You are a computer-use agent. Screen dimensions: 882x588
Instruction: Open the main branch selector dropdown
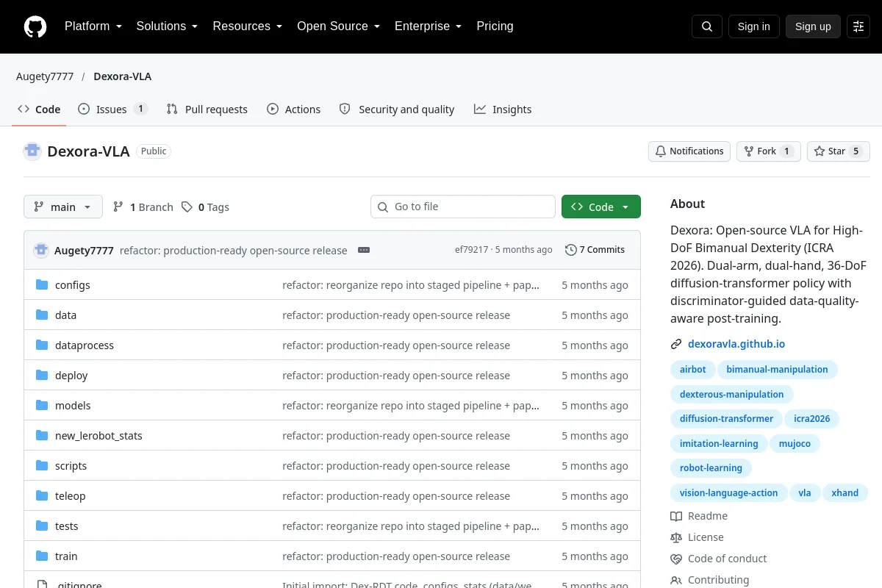coord(63,207)
